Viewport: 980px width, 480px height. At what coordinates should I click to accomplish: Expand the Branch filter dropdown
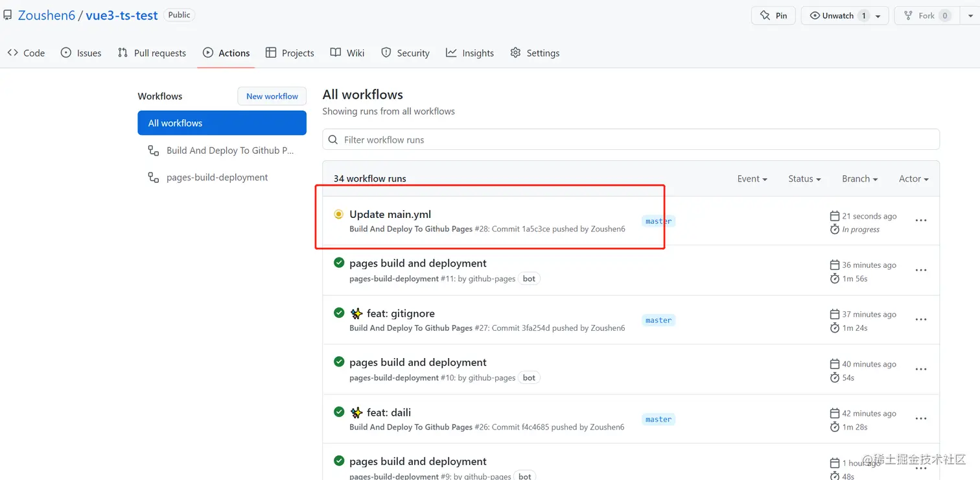coord(860,178)
